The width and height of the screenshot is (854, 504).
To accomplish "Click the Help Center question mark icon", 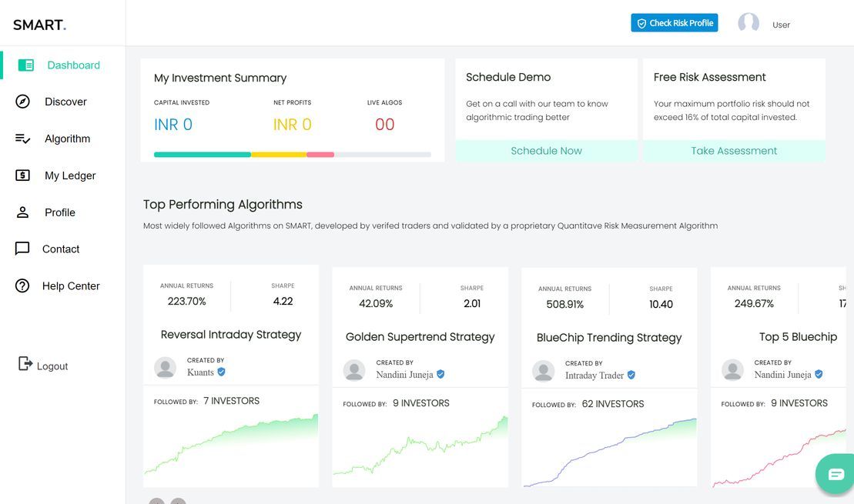I will click(22, 285).
